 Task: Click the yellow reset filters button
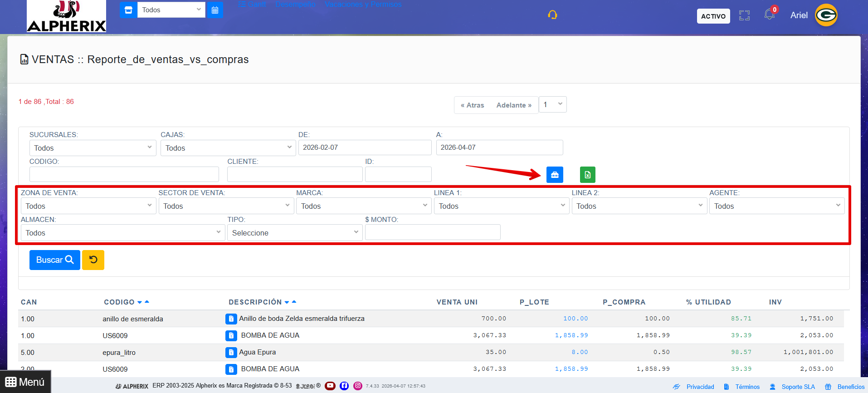(x=93, y=260)
